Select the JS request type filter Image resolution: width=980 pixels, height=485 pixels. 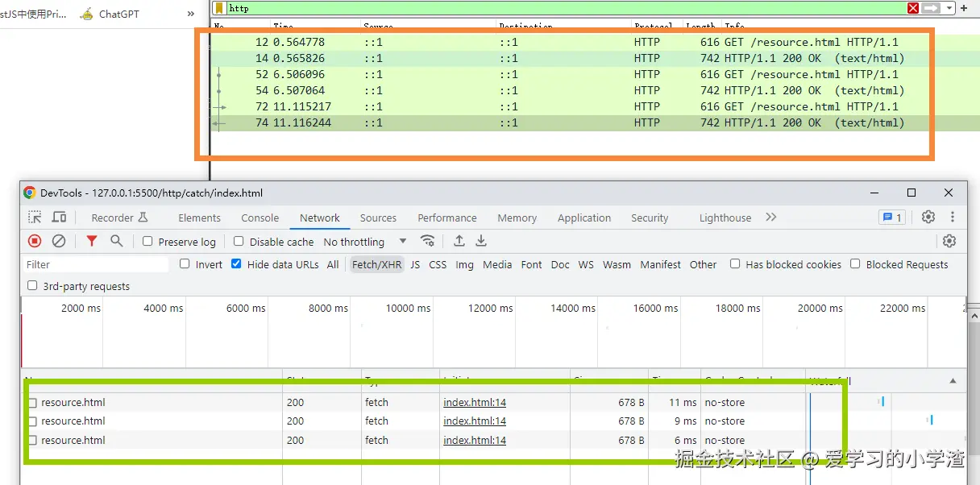[x=415, y=264]
